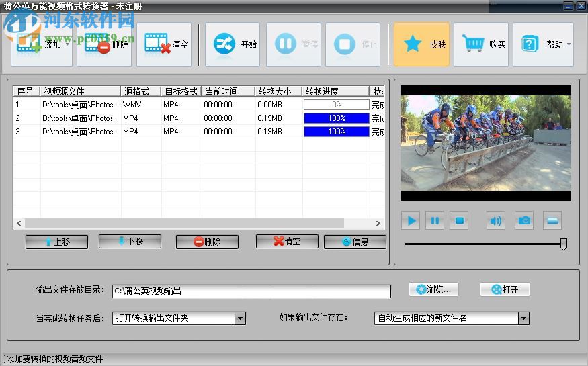The height and width of the screenshot is (366, 588).
Task: Click the 删除 button below the list
Action: point(208,242)
